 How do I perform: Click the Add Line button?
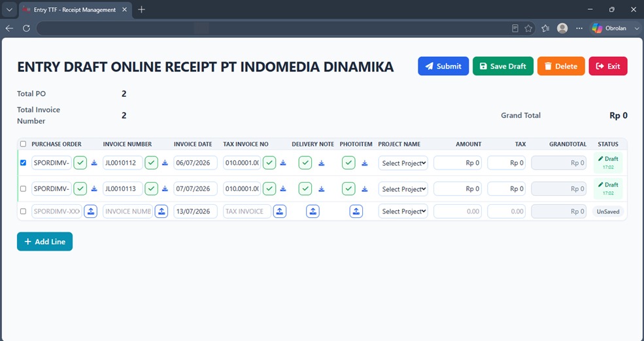pyautogui.click(x=44, y=242)
